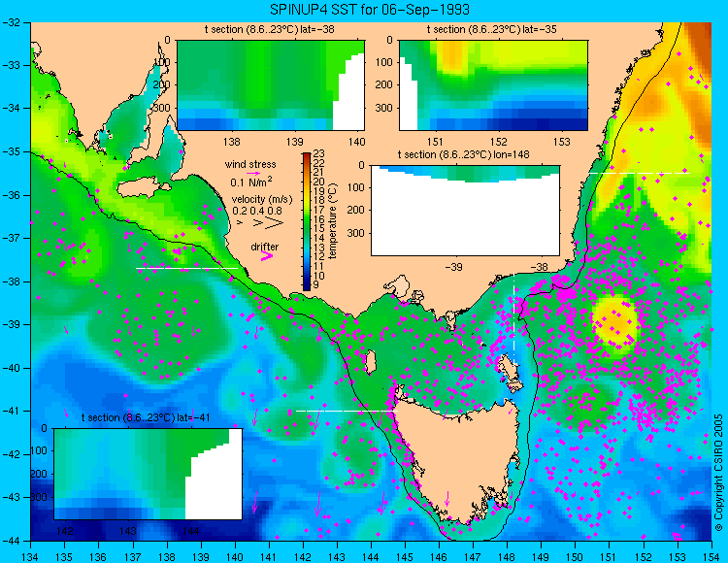Click the '0.1 N/m²' scale text

click(x=251, y=182)
